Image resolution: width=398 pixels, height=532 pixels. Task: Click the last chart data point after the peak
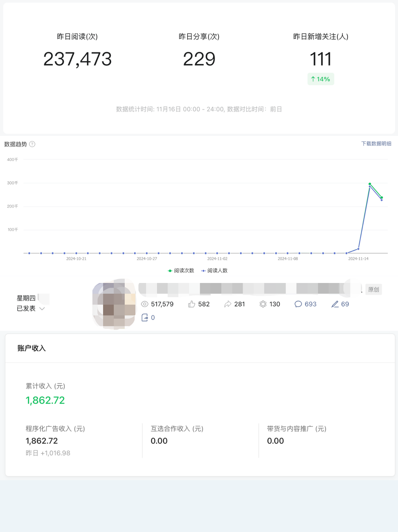(382, 198)
